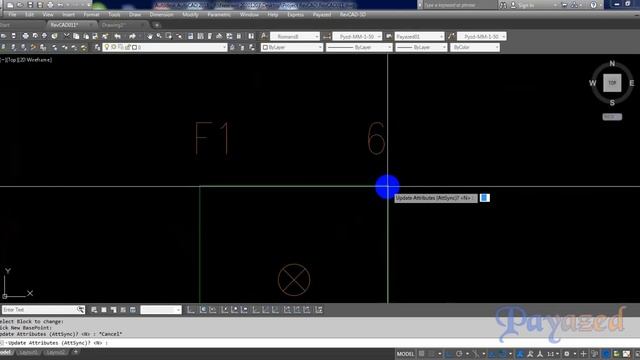640x360 pixels.
Task: Click the S direction on the ViewCube compass
Action: coord(612,102)
